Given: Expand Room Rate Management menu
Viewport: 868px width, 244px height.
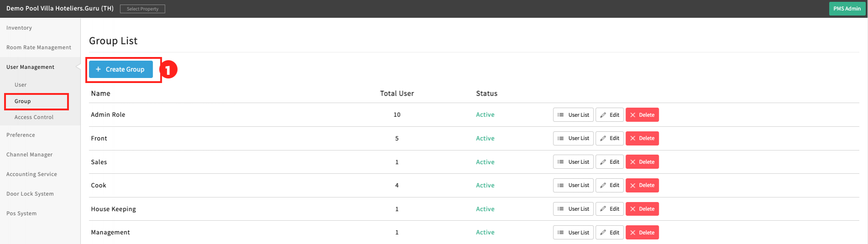Looking at the screenshot, I should click(x=39, y=47).
